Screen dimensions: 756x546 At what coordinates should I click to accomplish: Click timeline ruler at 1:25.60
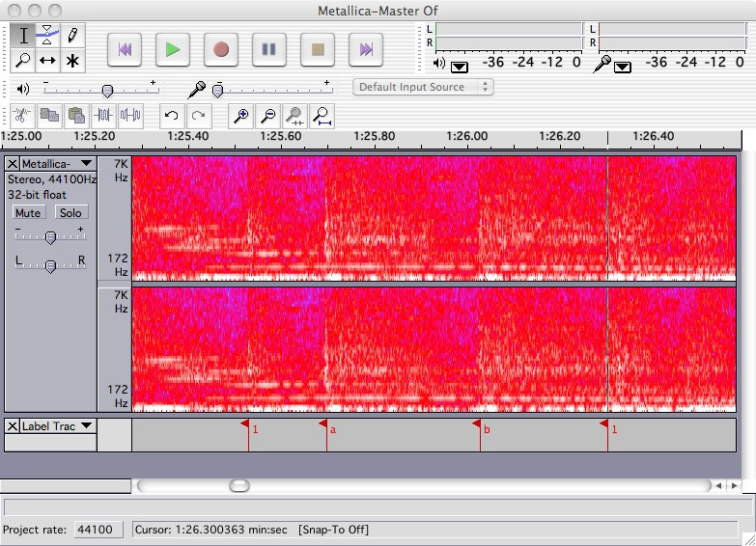[x=281, y=136]
